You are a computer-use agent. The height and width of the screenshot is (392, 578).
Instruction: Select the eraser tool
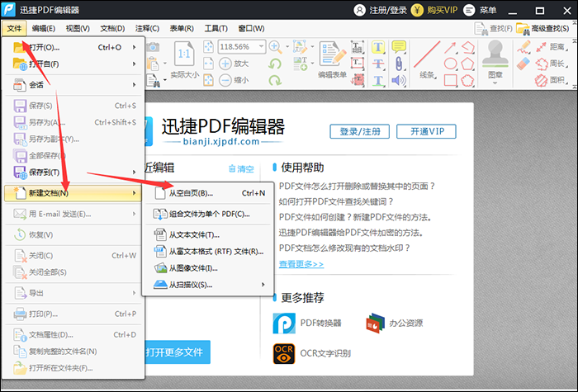pos(524,64)
